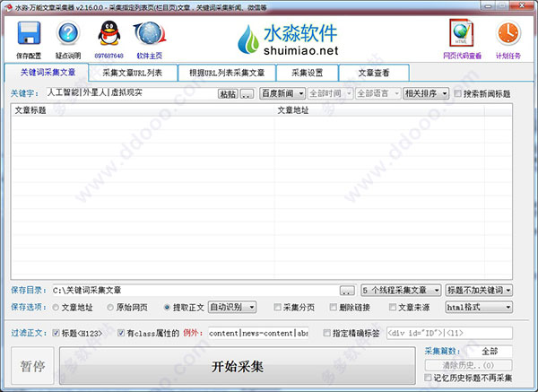Screen dimensions: 538x392
Task: Open the 网页代码查看 HTML icon
Action: pos(461,35)
